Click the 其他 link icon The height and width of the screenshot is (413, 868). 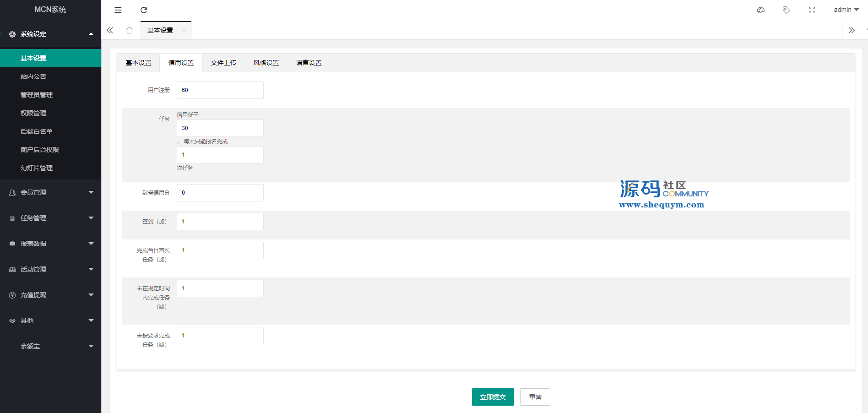tap(12, 321)
